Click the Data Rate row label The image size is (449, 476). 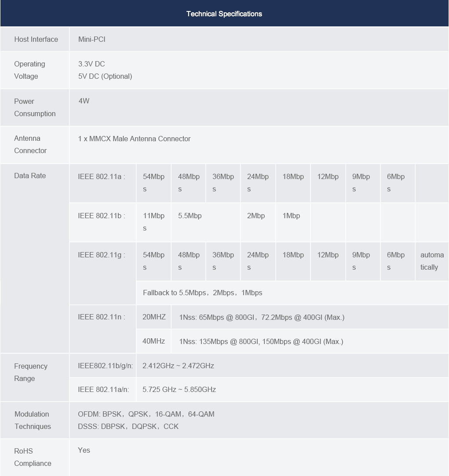[x=30, y=176]
